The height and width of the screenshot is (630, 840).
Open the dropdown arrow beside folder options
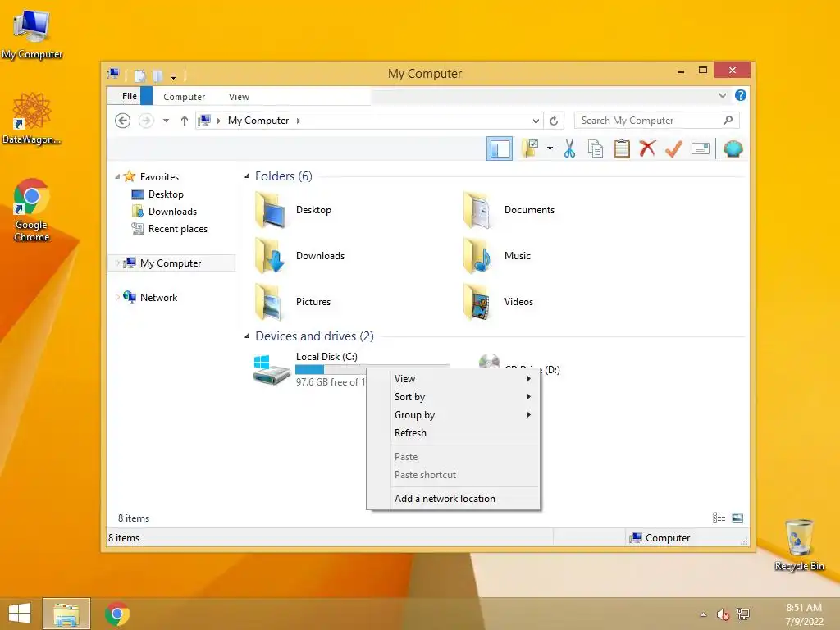click(x=550, y=148)
